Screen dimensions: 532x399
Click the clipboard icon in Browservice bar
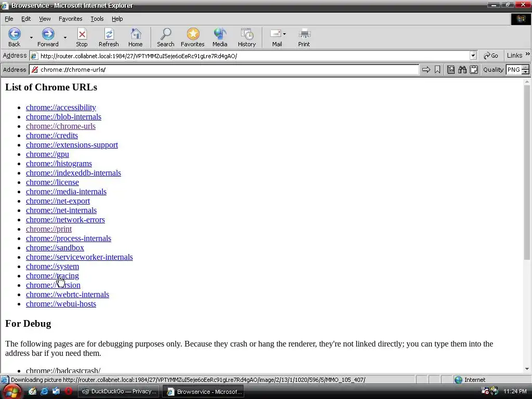pyautogui.click(x=474, y=70)
